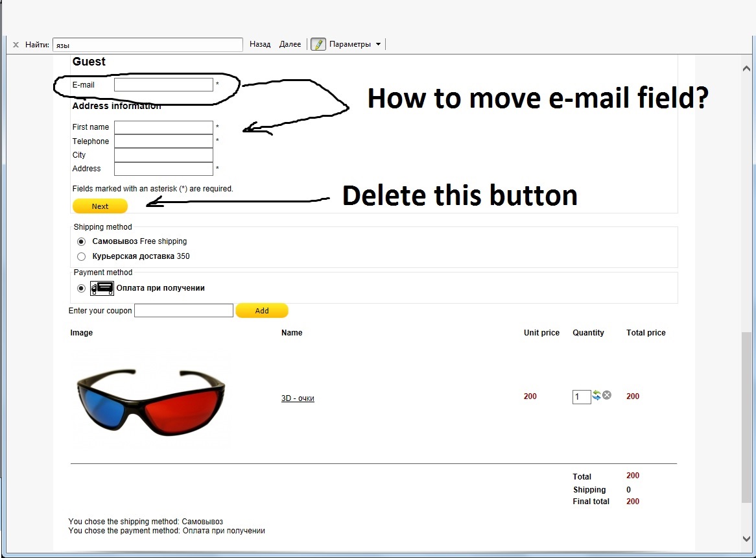Click the Unit price column header
This screenshot has width=756, height=558.
tap(541, 333)
